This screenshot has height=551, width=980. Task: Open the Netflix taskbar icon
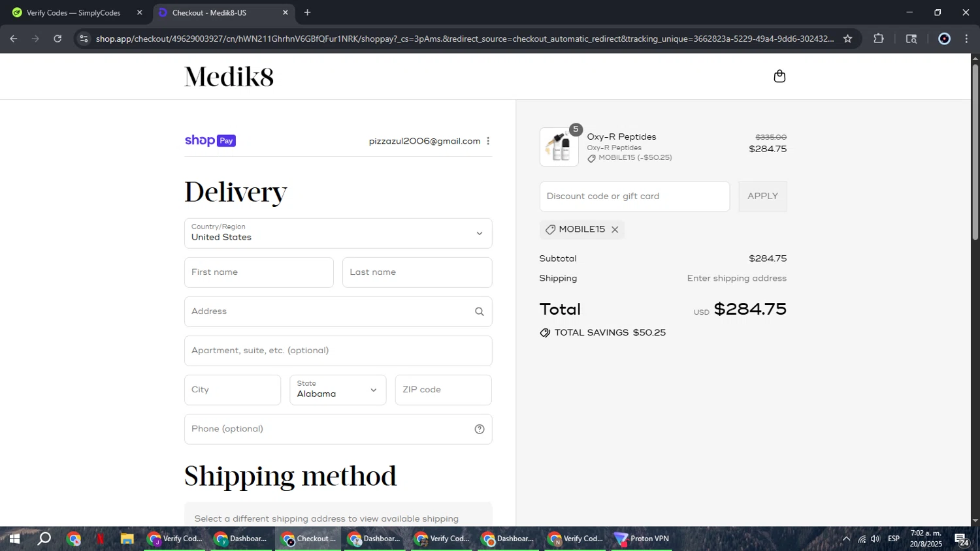[100, 539]
